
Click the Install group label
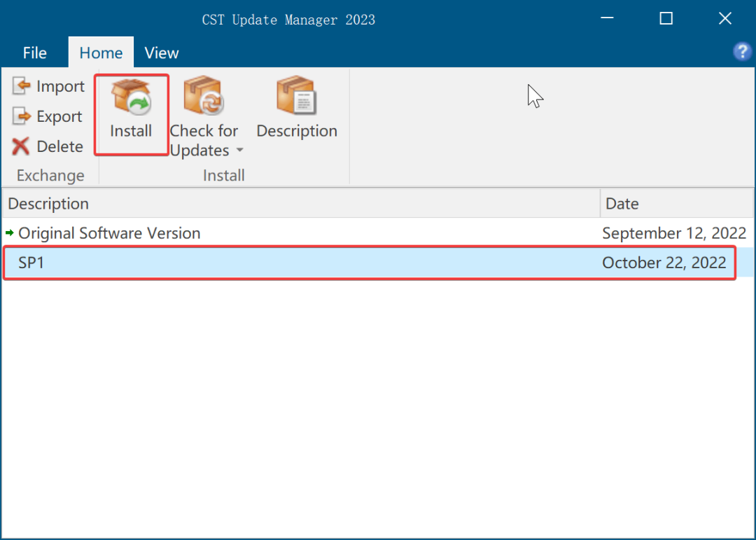(x=223, y=175)
